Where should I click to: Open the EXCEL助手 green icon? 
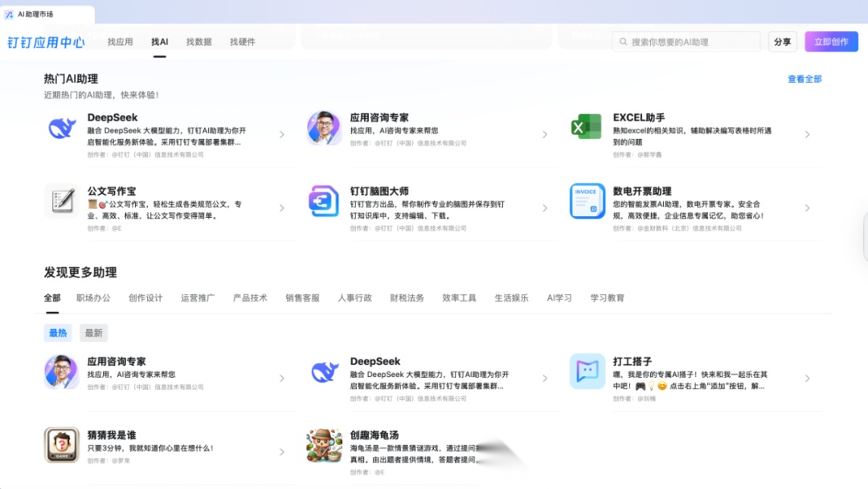(586, 127)
